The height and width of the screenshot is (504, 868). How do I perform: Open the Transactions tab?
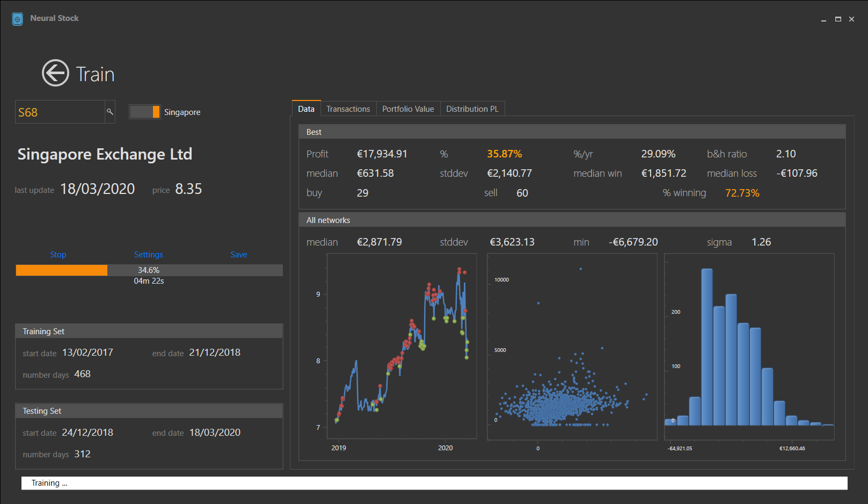point(348,109)
